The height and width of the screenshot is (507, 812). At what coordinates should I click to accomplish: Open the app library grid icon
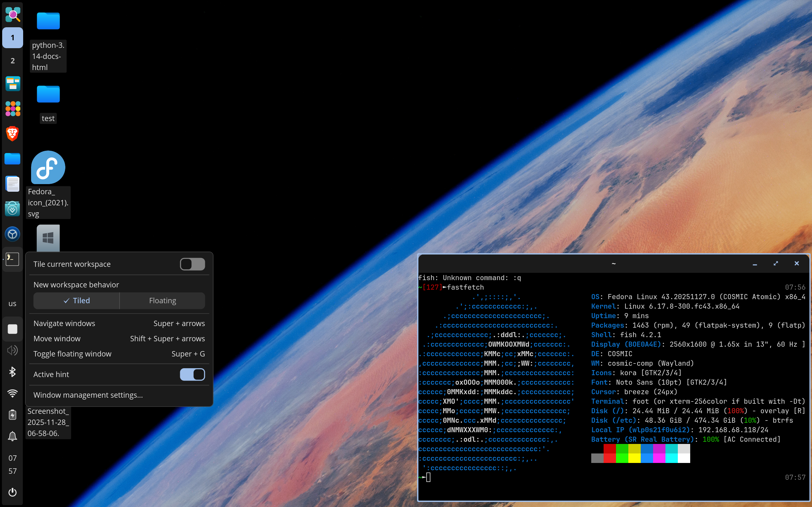pos(12,109)
